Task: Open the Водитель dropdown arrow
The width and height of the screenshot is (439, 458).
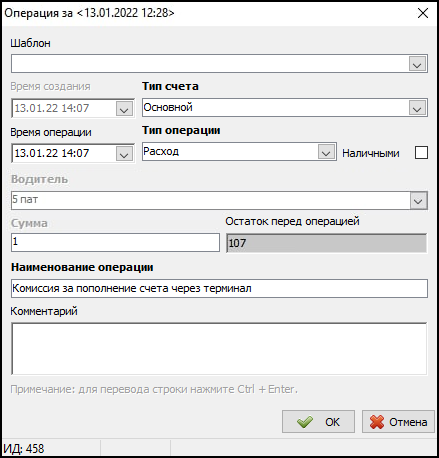Action: 418,201
